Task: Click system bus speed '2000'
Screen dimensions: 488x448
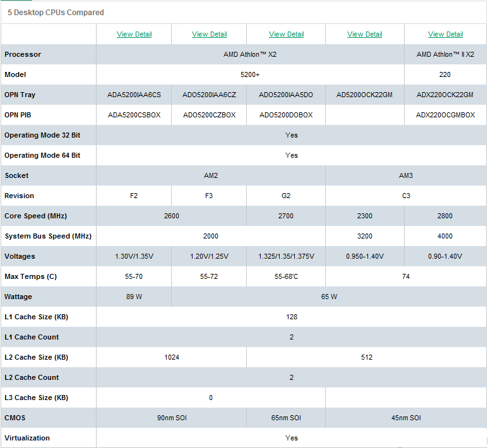Action: click(x=211, y=236)
